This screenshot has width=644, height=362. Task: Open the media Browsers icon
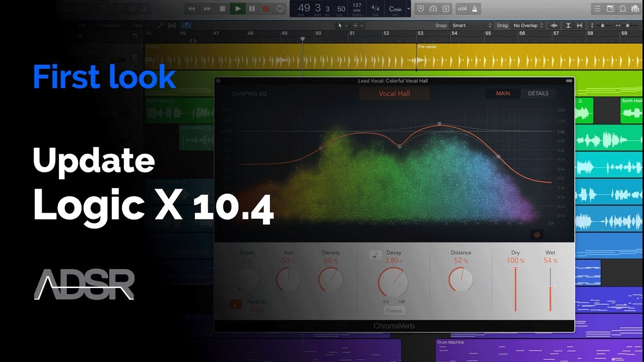tap(635, 9)
